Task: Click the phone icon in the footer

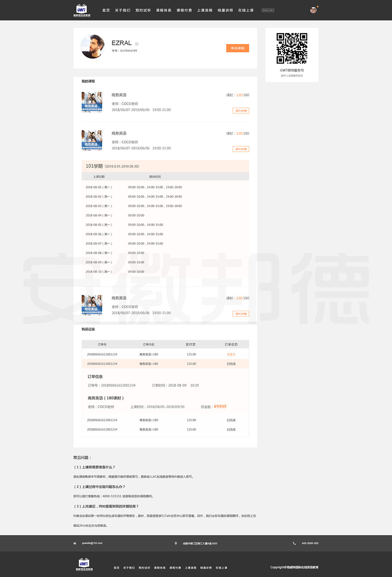Action: (294, 543)
